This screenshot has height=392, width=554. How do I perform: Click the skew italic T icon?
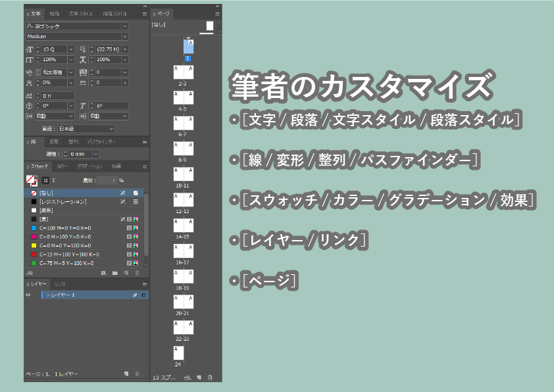pyautogui.click(x=83, y=106)
